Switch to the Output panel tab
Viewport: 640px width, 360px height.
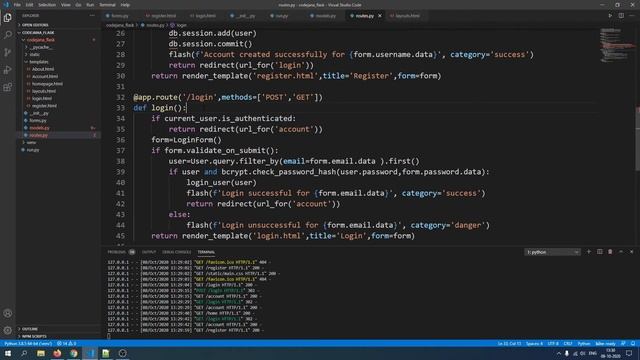point(149,252)
